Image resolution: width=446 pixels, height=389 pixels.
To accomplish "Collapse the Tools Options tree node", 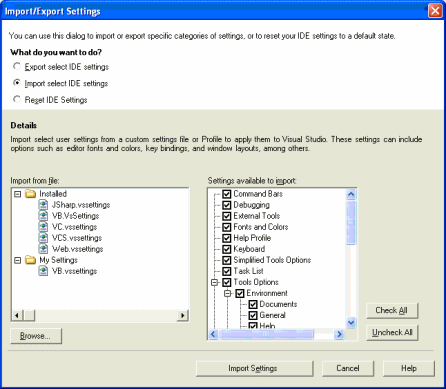I will 215,282.
